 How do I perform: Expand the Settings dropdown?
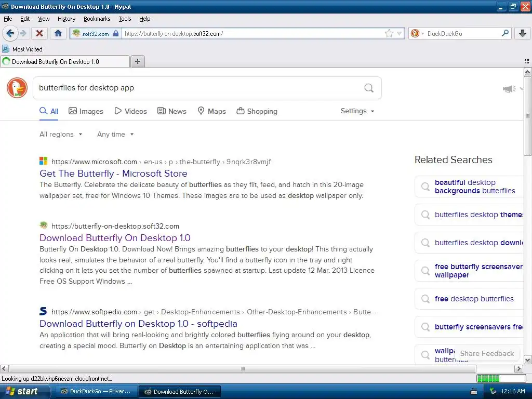(x=357, y=111)
